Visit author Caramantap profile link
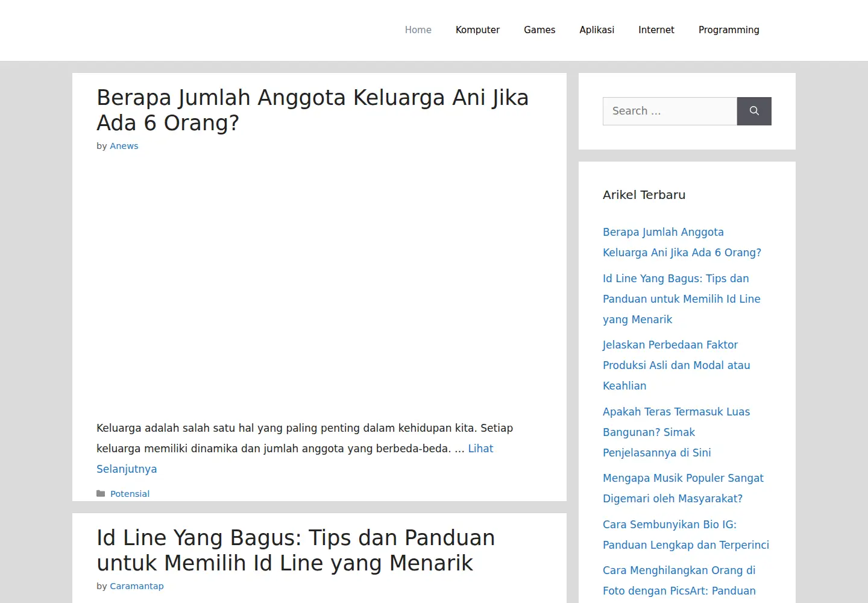 [137, 586]
